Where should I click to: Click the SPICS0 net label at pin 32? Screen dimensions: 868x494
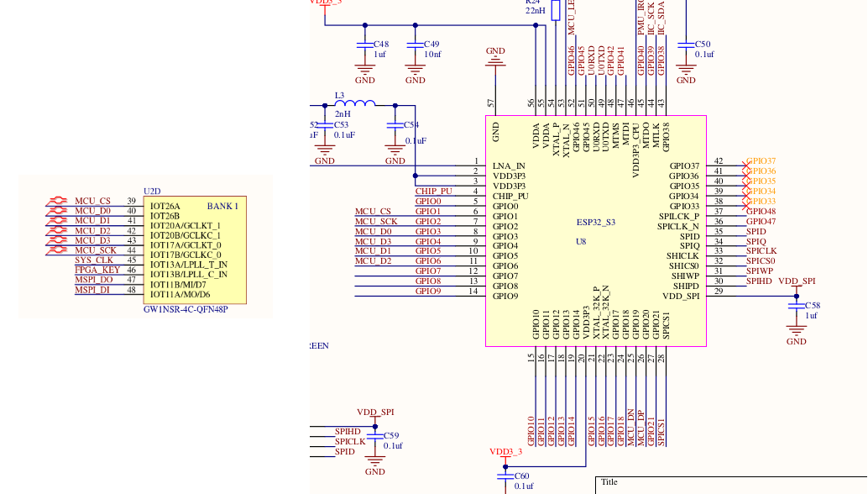point(761,260)
